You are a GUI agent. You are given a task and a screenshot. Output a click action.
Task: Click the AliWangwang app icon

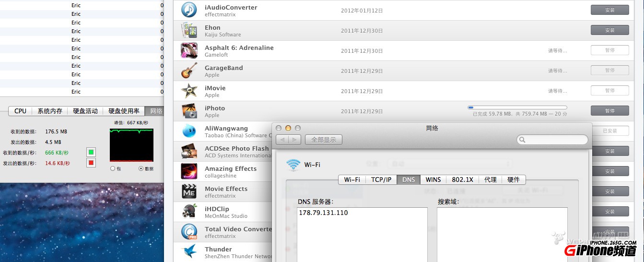click(x=189, y=131)
